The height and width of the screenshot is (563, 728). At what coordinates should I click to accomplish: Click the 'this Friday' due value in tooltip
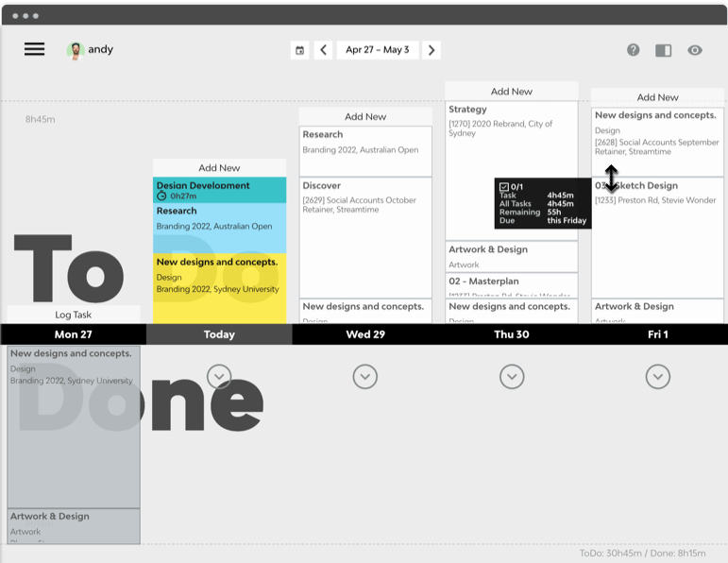tap(567, 220)
